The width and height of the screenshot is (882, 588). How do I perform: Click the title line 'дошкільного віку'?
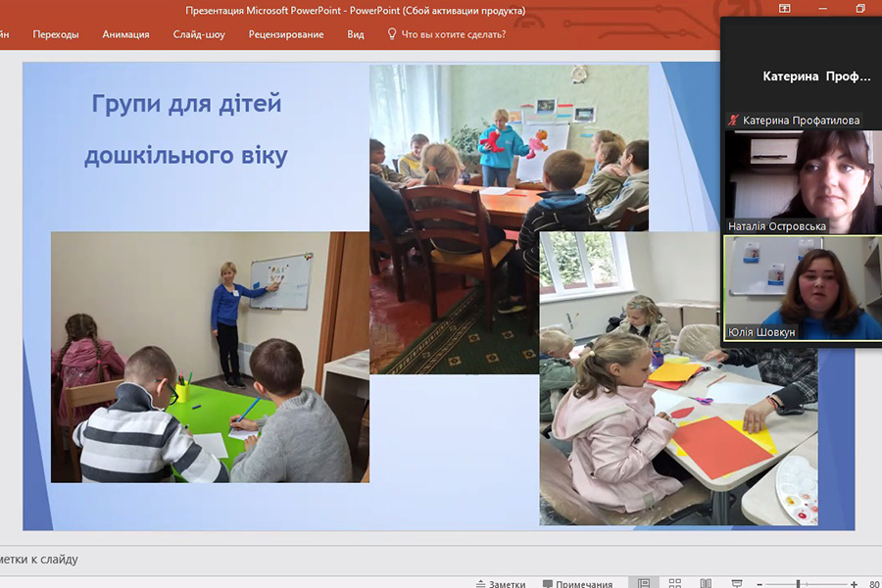[185, 155]
